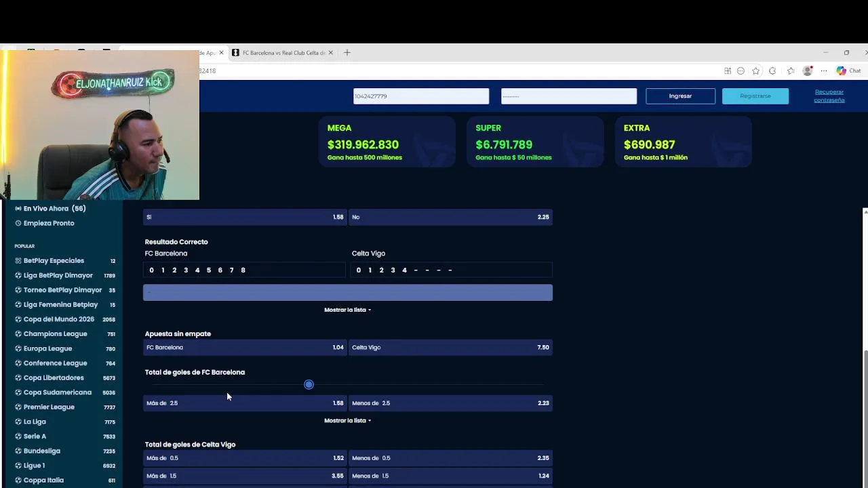Click the round face icon in address bar

(741, 70)
